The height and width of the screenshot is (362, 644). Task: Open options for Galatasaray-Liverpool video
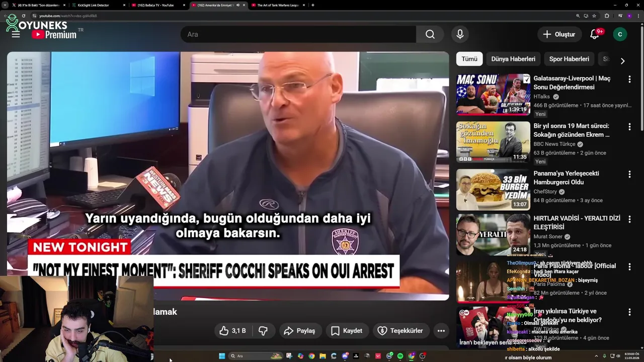[x=629, y=79]
